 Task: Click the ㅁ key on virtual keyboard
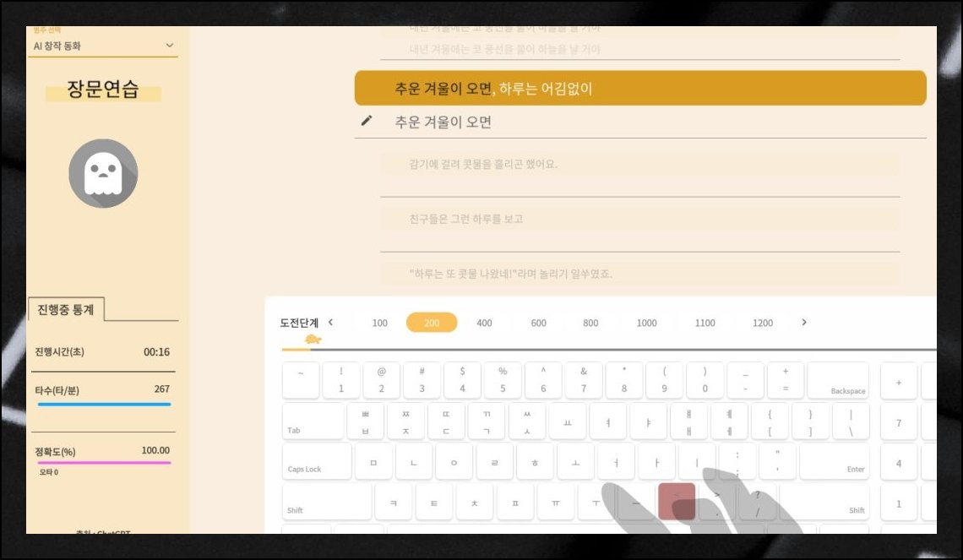373,462
